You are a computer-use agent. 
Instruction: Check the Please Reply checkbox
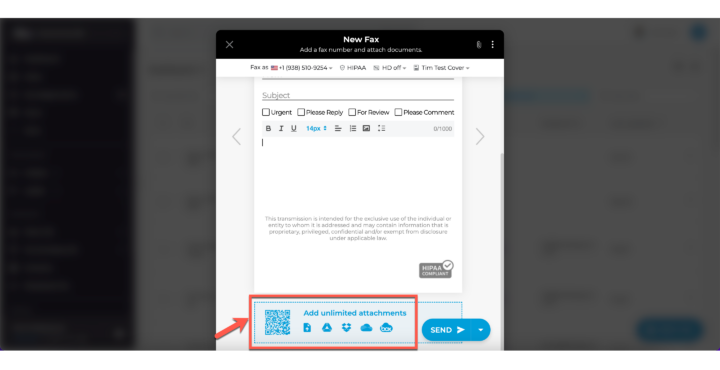point(301,112)
